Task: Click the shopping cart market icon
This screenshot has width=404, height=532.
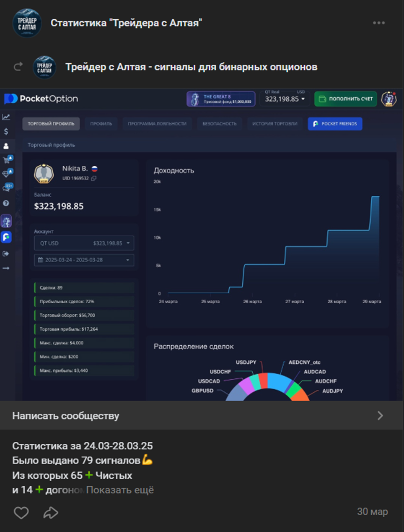Action: point(6,160)
